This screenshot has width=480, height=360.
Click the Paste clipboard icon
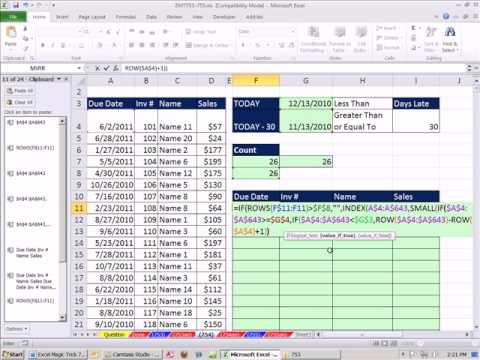11,33
